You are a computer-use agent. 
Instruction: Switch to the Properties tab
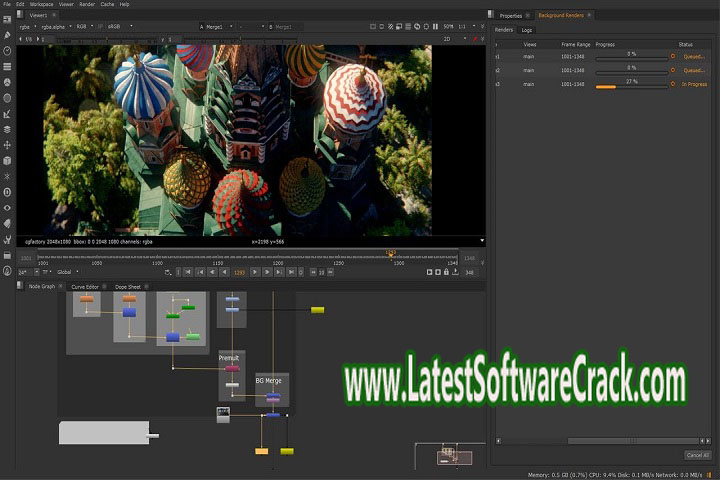pyautogui.click(x=510, y=16)
